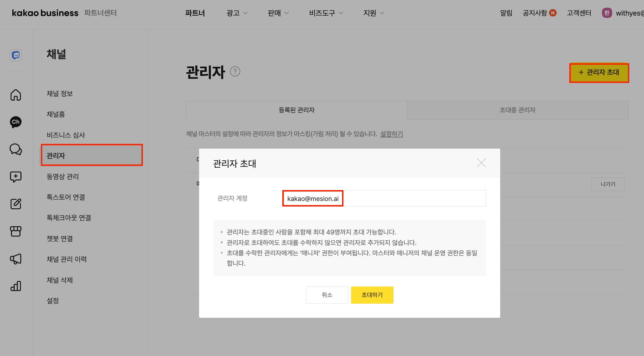This screenshot has height=356, width=644.
Task: Go to the home icon in sidebar
Action: (x=16, y=95)
